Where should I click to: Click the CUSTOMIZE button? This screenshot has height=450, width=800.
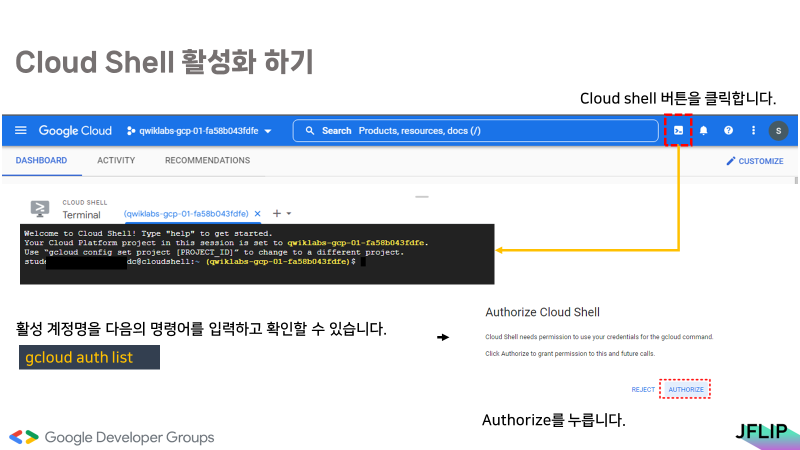pyautogui.click(x=755, y=161)
